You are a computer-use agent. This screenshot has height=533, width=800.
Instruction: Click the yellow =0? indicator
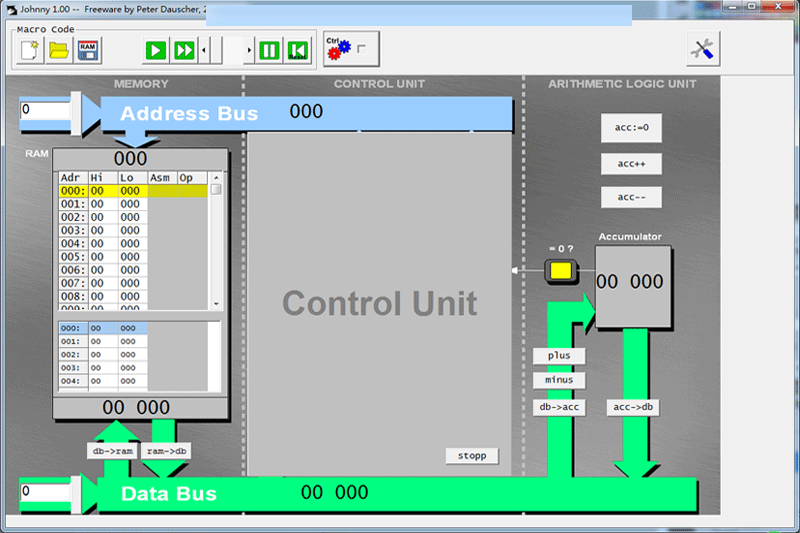point(560,270)
